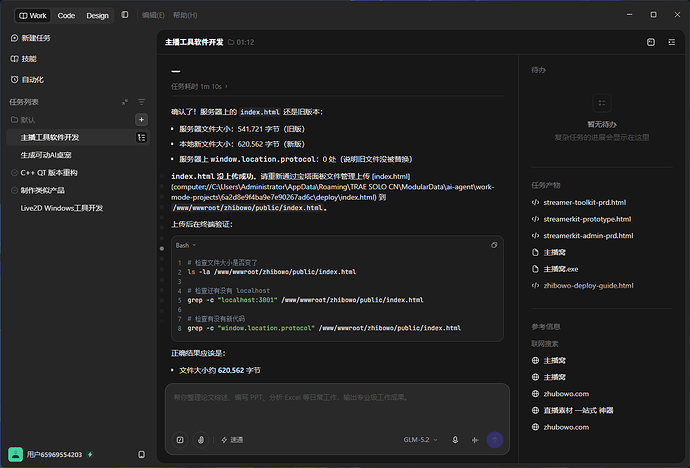
Task: Select the 生成可动AI桌宠 task
Action: coord(46,155)
